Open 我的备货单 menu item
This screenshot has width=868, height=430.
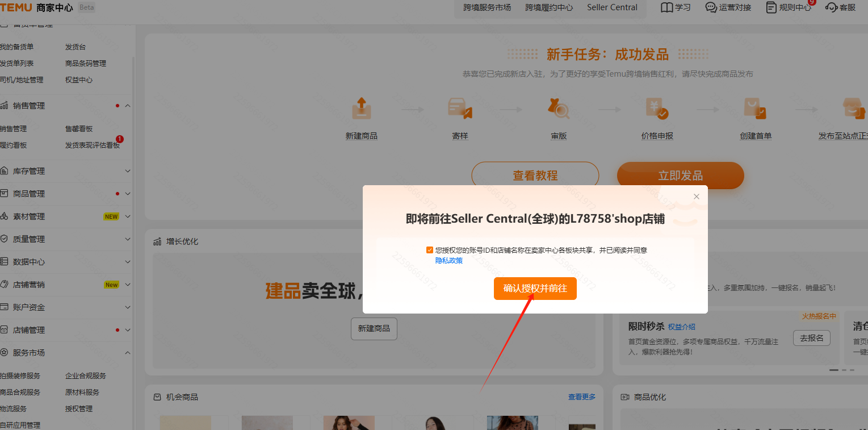point(17,47)
